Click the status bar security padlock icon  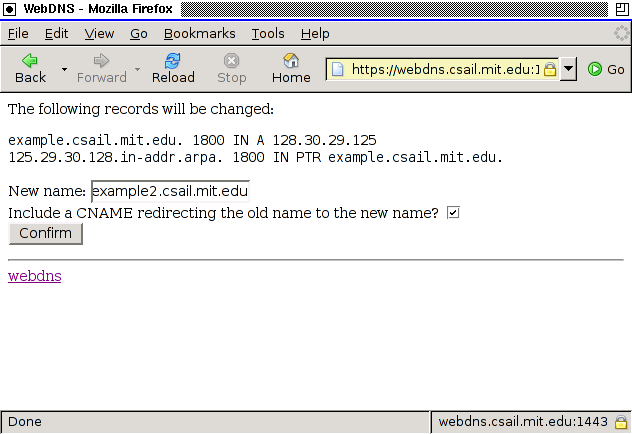[x=621, y=422]
